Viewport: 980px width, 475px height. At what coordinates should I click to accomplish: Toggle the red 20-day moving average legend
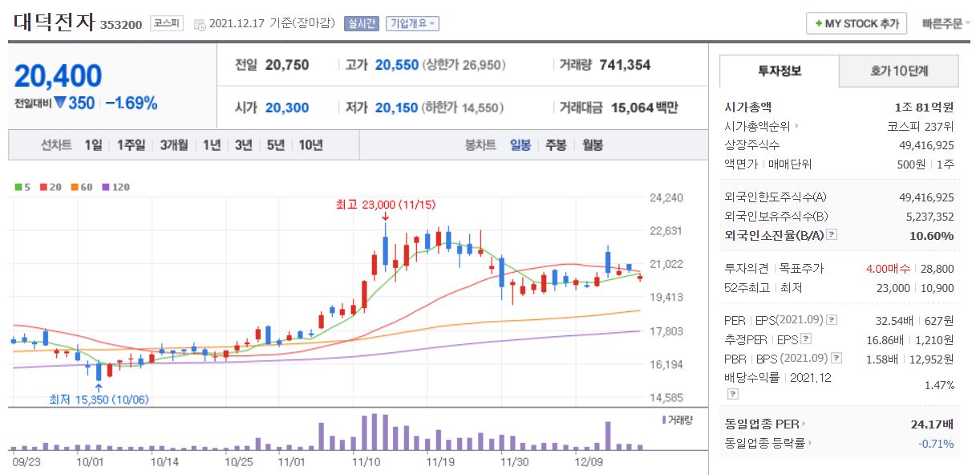pyautogui.click(x=43, y=186)
